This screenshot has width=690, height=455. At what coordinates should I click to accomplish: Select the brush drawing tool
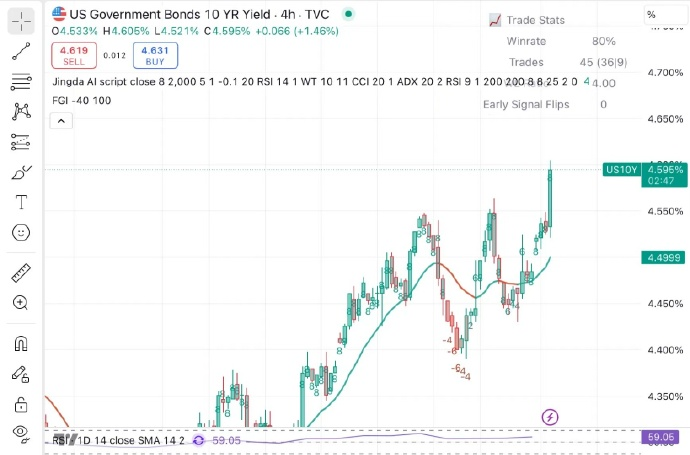point(21,172)
